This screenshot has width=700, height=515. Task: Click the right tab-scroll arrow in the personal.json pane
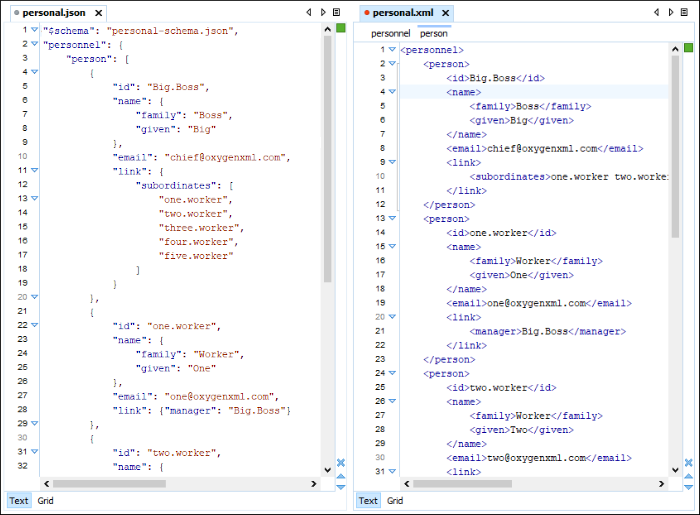tap(322, 13)
